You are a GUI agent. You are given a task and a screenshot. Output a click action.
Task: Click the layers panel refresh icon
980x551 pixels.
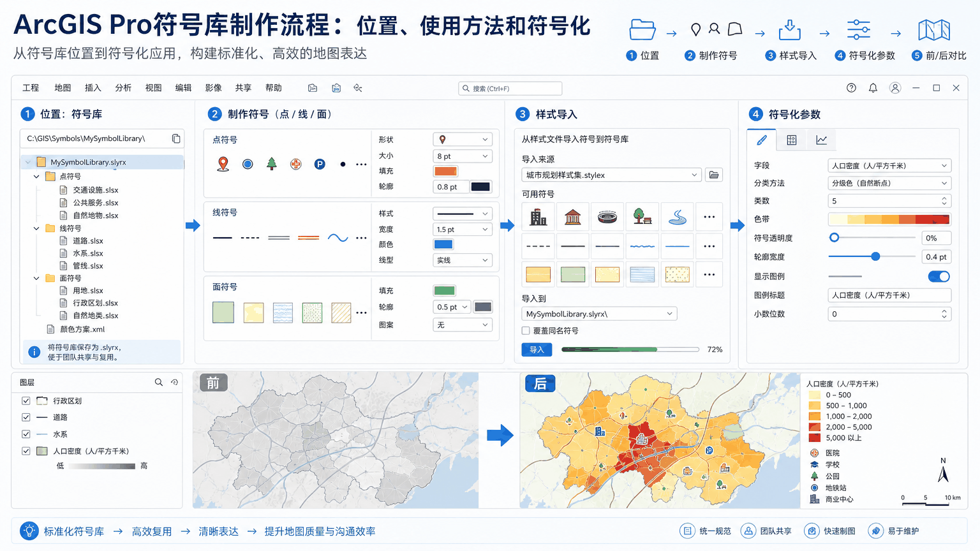pyautogui.click(x=174, y=382)
